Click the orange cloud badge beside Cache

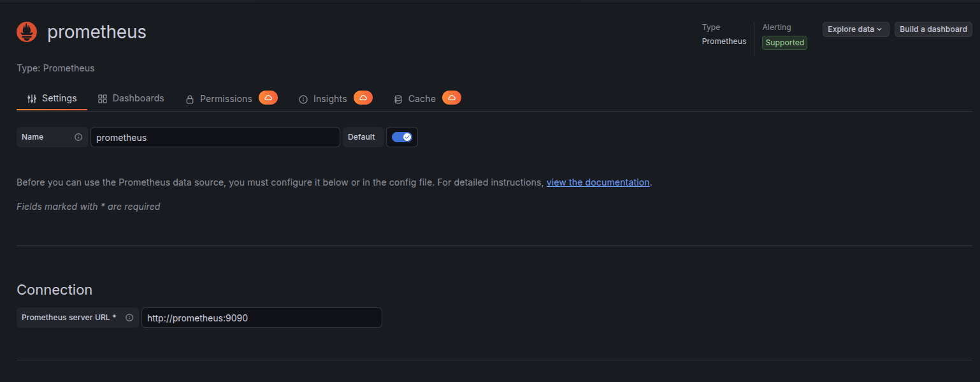(452, 98)
